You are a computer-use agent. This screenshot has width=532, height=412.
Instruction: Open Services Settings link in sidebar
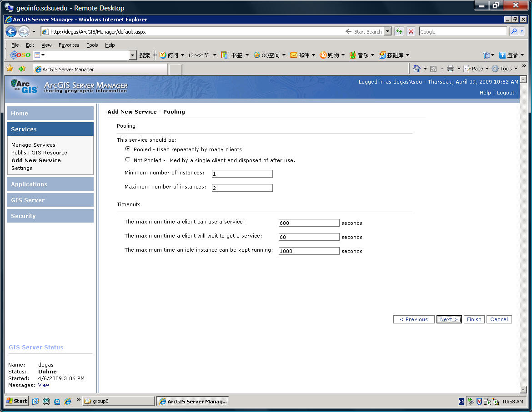coord(22,168)
